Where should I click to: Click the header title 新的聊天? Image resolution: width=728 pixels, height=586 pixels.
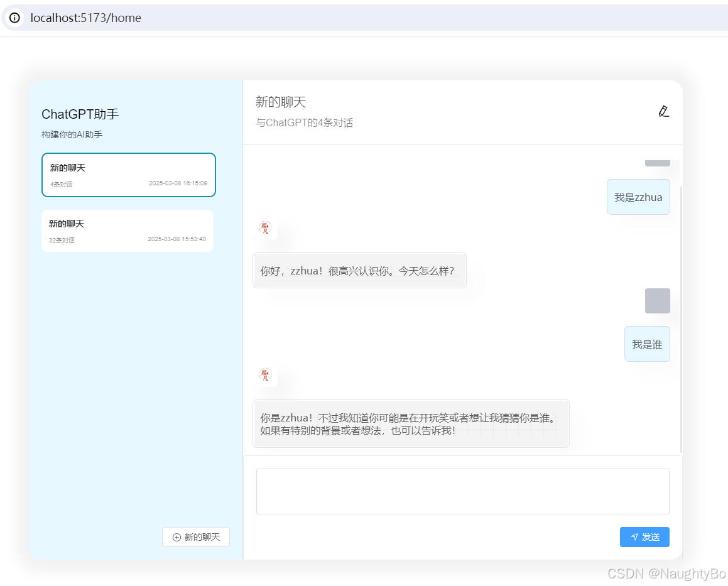click(x=281, y=102)
